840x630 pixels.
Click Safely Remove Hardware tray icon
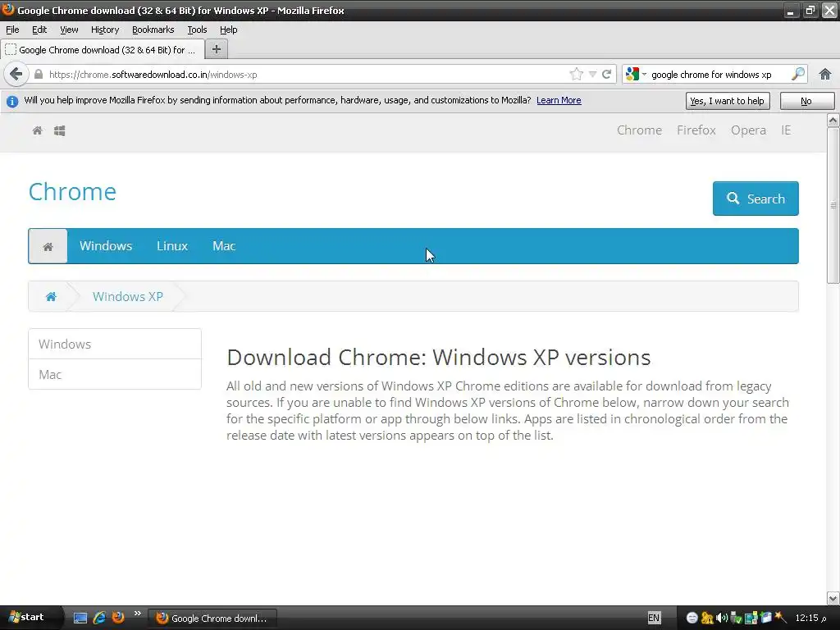(736, 619)
